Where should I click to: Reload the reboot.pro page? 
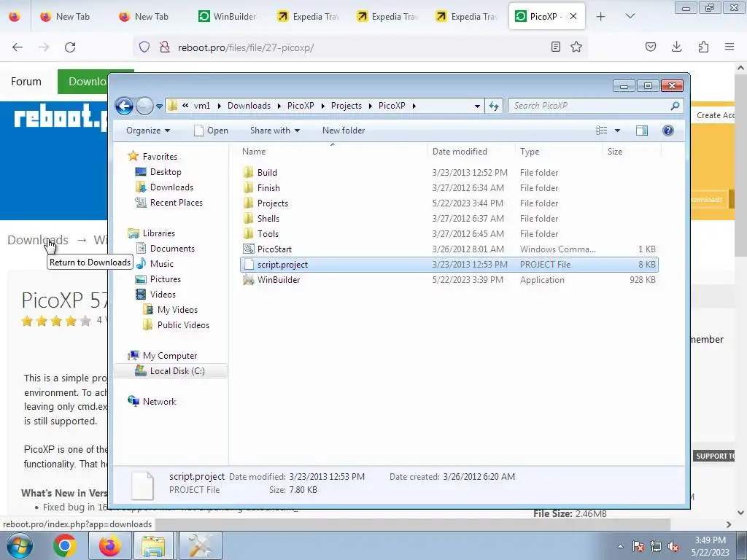[70, 47]
